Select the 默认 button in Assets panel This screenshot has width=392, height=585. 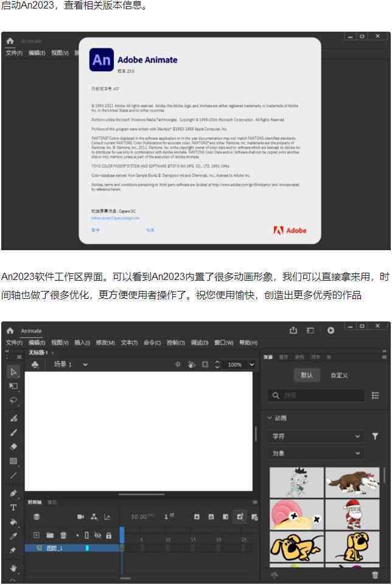(307, 375)
